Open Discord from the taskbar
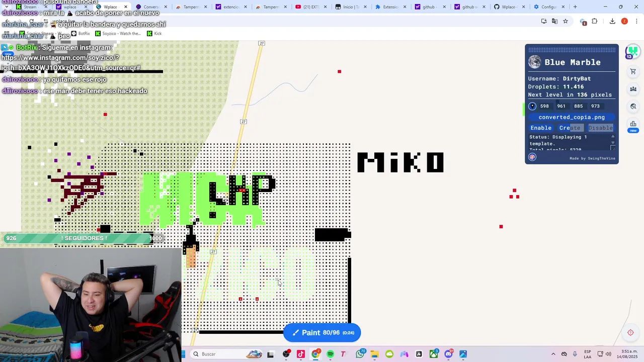644x362 pixels. 448,354
